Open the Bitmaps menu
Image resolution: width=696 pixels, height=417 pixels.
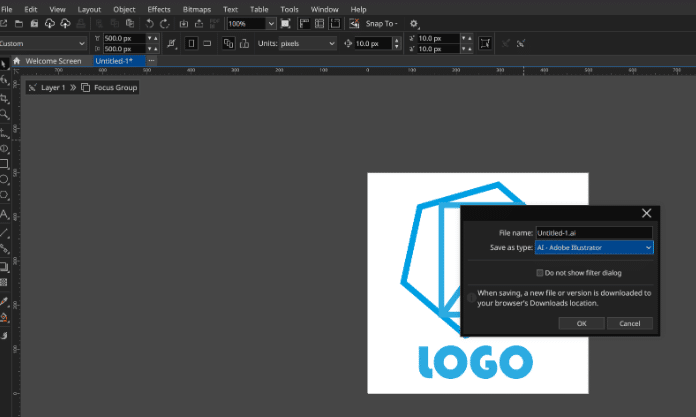pos(197,9)
